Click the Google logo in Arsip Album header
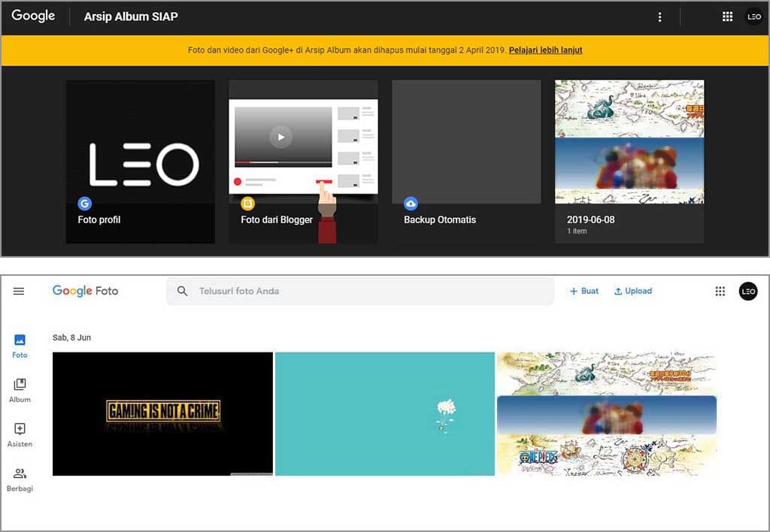 click(x=33, y=16)
